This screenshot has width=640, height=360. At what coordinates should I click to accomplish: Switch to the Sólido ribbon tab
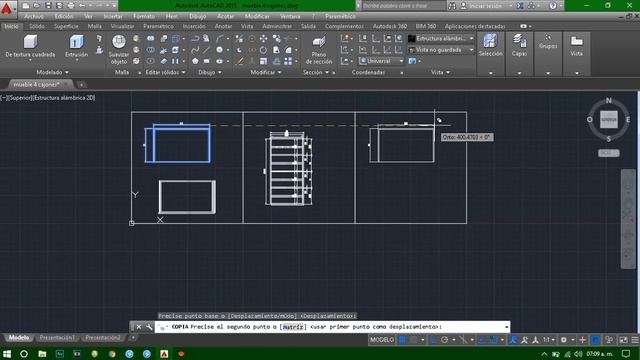click(x=37, y=26)
